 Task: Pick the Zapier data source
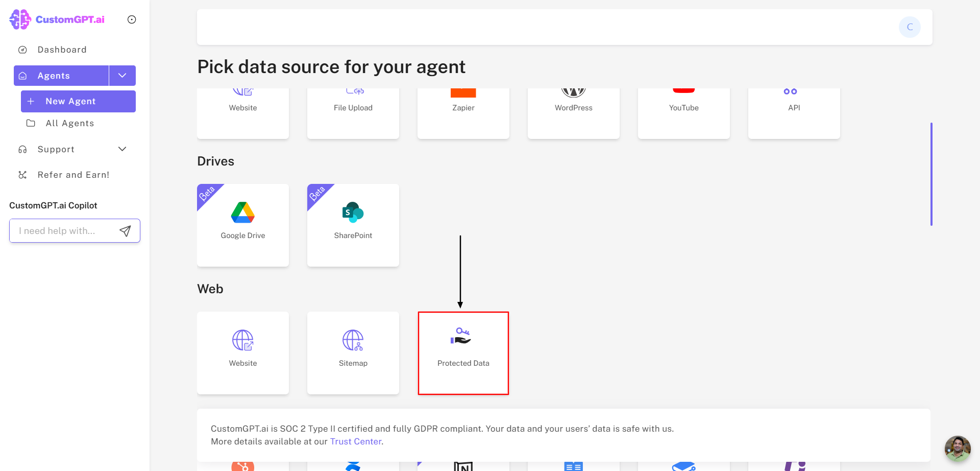[x=463, y=112]
